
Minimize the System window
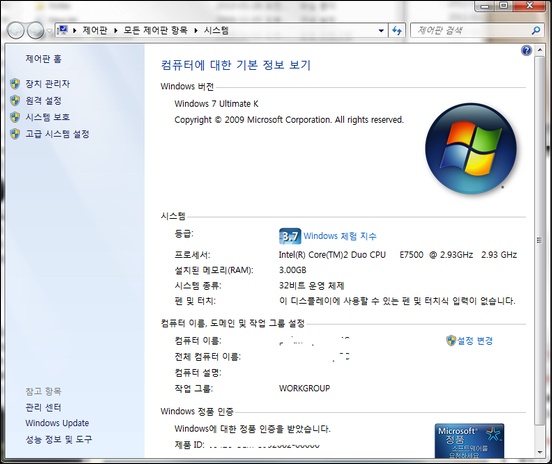coord(485,6)
